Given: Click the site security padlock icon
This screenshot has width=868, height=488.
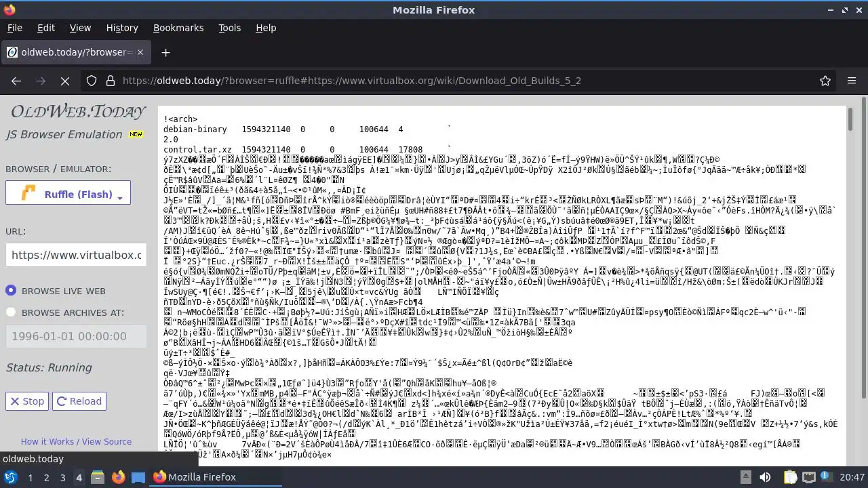Looking at the screenshot, I should pos(111,81).
